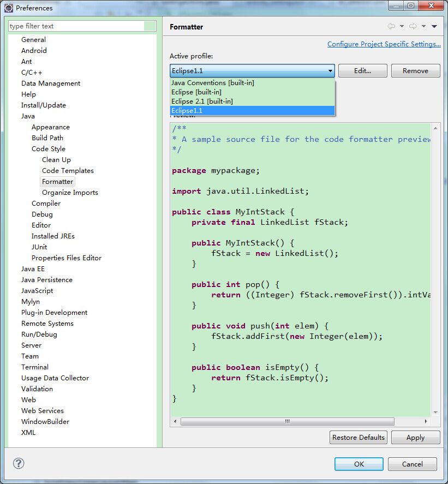This screenshot has height=484, width=448.
Task: Open the back history dropdown arrow
Action: [402, 26]
